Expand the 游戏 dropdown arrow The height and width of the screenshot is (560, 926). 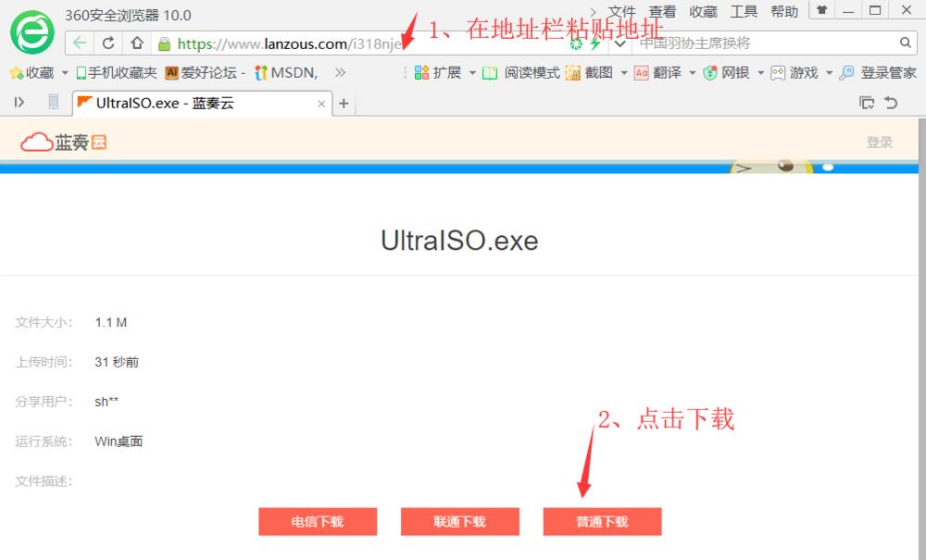tap(829, 73)
